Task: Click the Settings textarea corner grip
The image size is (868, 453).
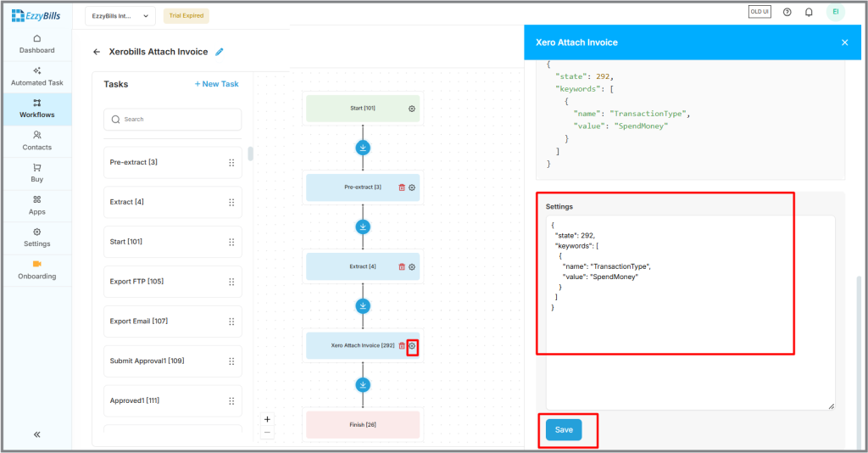Action: (832, 406)
